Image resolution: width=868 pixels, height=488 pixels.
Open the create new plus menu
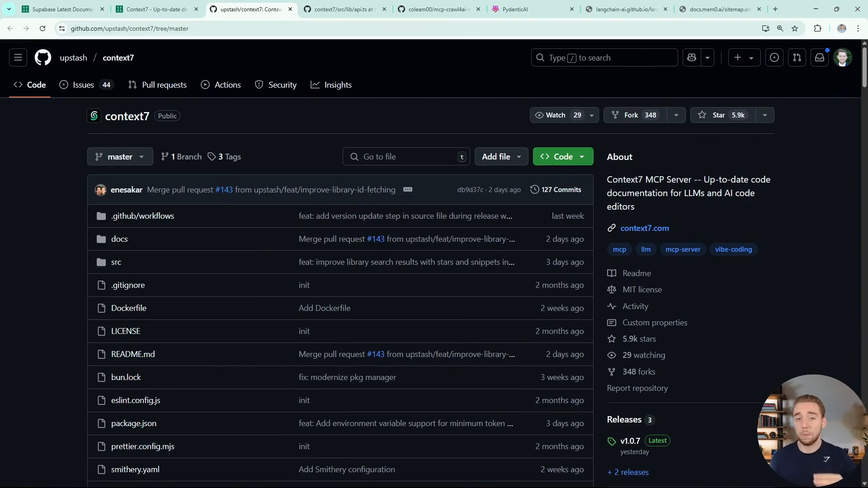pyautogui.click(x=744, y=57)
